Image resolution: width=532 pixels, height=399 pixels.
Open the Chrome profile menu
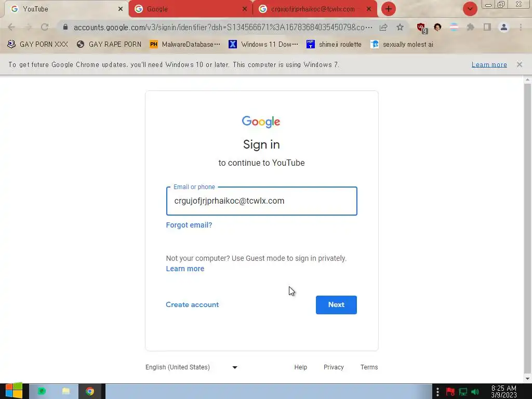[504, 27]
